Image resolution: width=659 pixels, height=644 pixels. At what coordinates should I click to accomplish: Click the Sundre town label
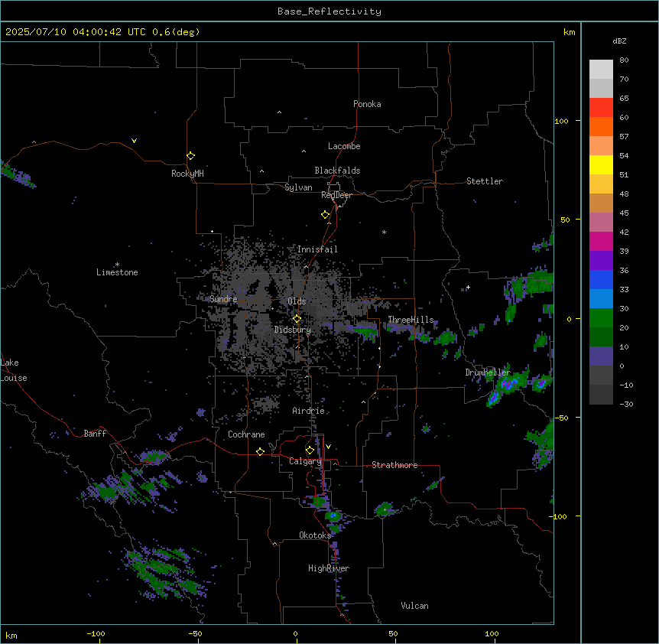tap(223, 299)
